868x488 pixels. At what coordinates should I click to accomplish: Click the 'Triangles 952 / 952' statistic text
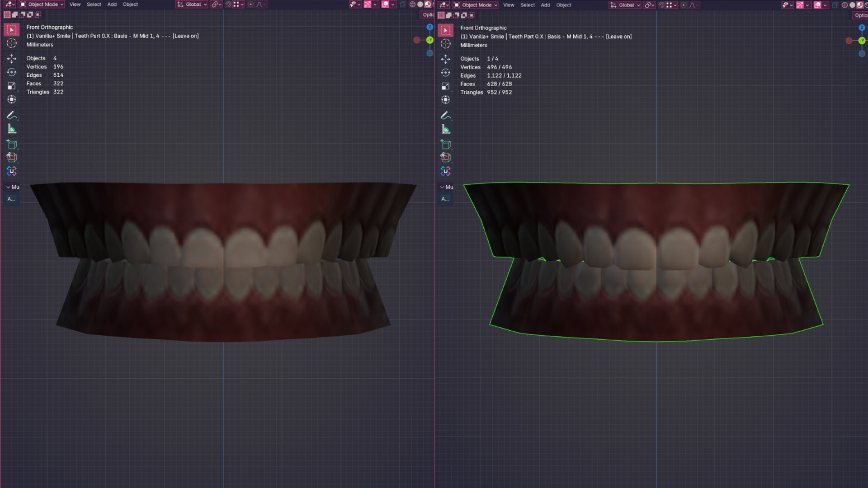tap(486, 92)
